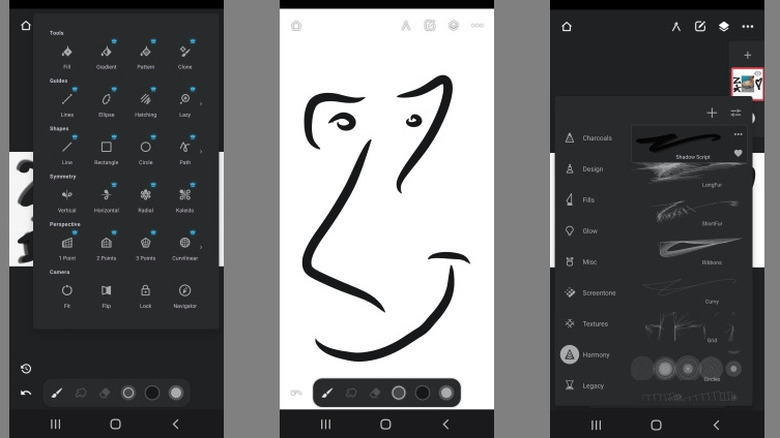780x438 pixels.
Task: Select the Rectangle shape tool
Action: (x=106, y=147)
